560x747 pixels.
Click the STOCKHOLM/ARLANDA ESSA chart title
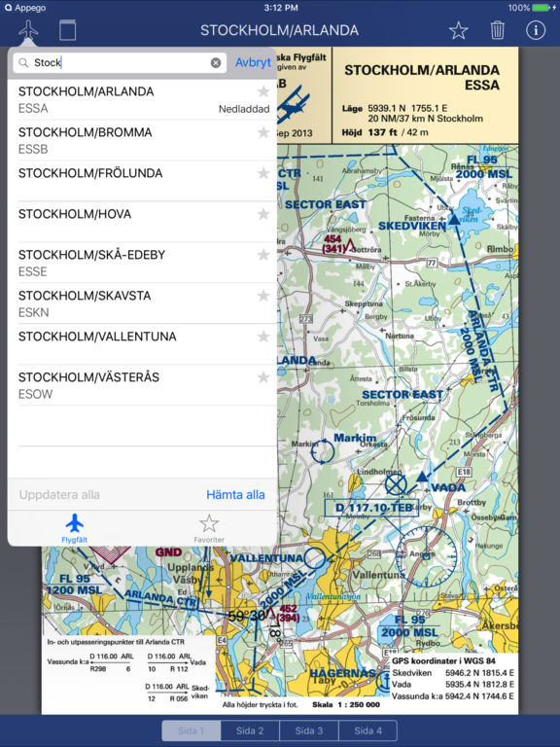click(422, 78)
